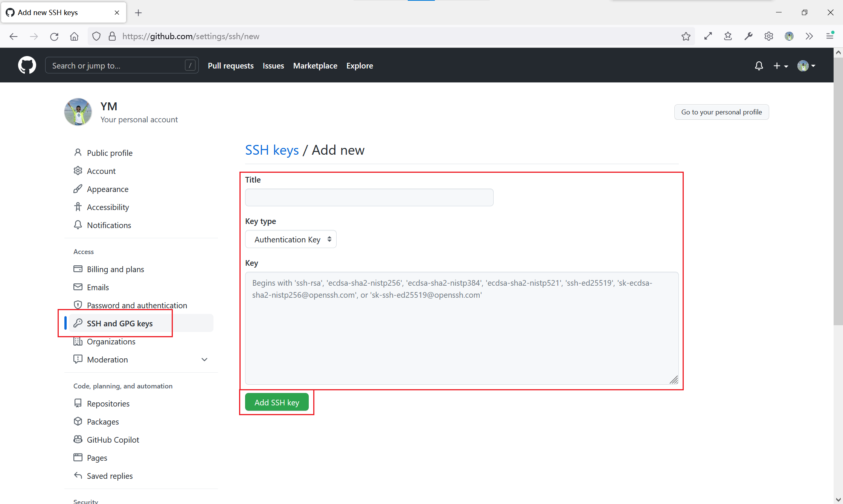Viewport: 843px width, 504px height.
Task: Click the gear extension icon in toolbar
Action: point(768,36)
